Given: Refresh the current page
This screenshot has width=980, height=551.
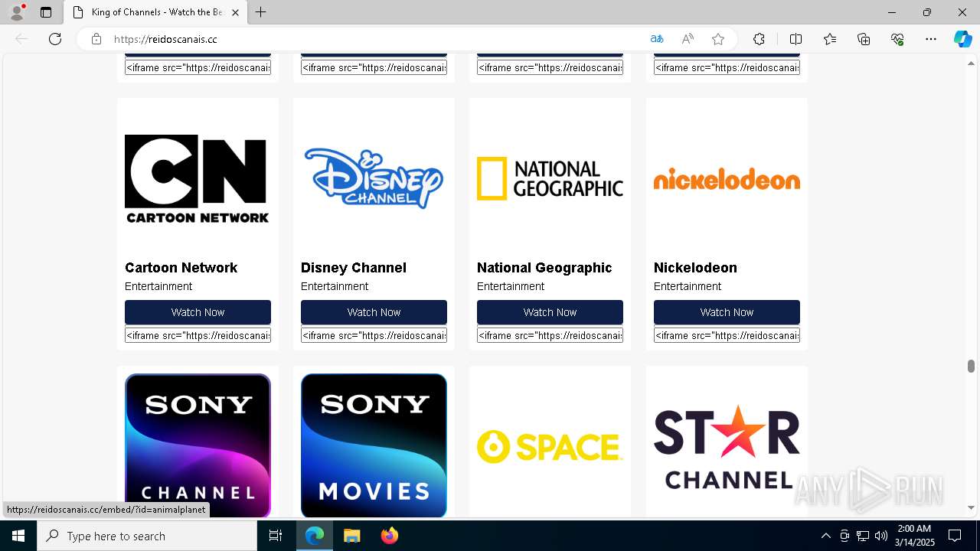Looking at the screenshot, I should (55, 39).
